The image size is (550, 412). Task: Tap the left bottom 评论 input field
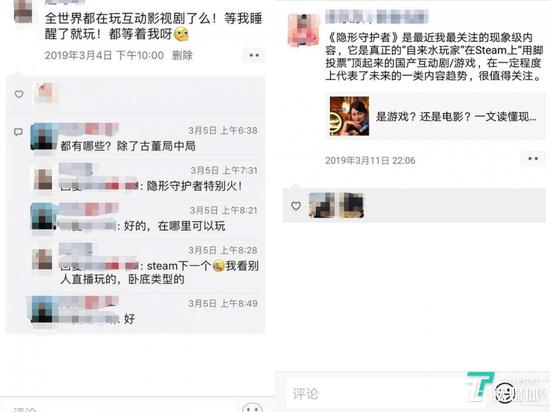pos(121,408)
